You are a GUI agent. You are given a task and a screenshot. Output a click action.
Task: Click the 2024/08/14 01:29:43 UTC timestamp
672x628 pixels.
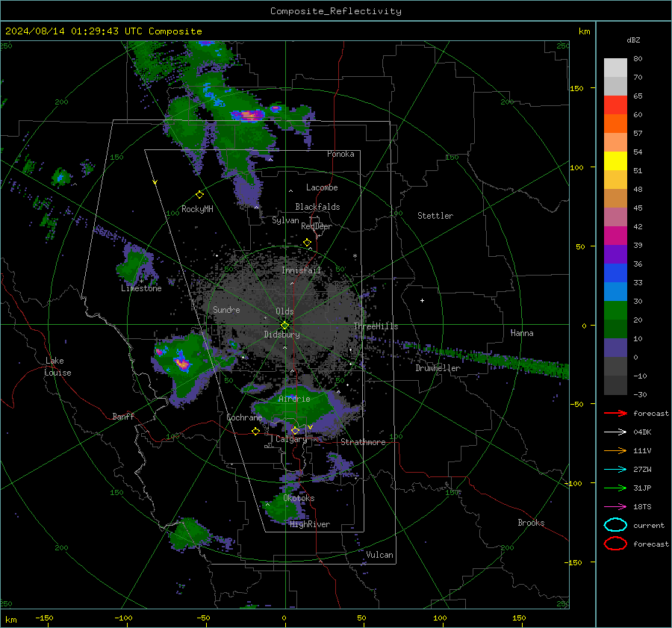click(x=74, y=31)
